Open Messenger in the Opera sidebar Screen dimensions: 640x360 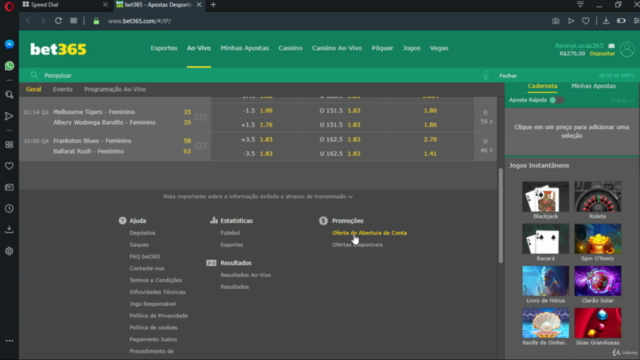[9, 44]
